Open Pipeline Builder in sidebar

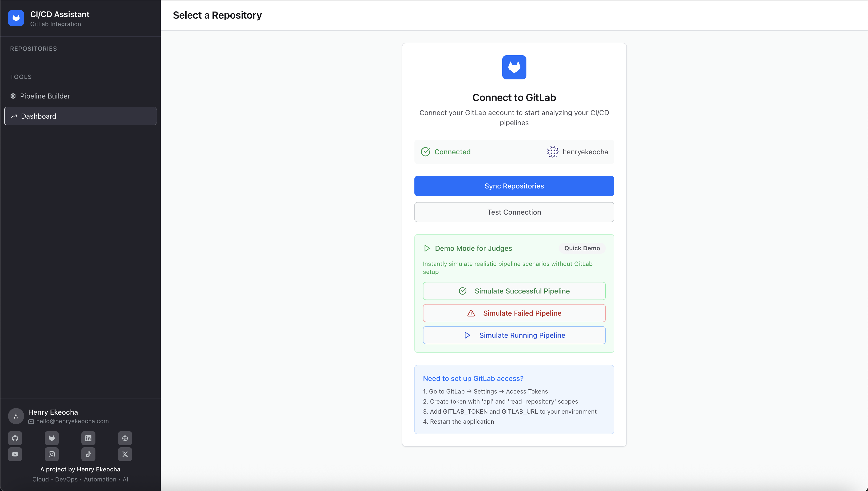(45, 96)
